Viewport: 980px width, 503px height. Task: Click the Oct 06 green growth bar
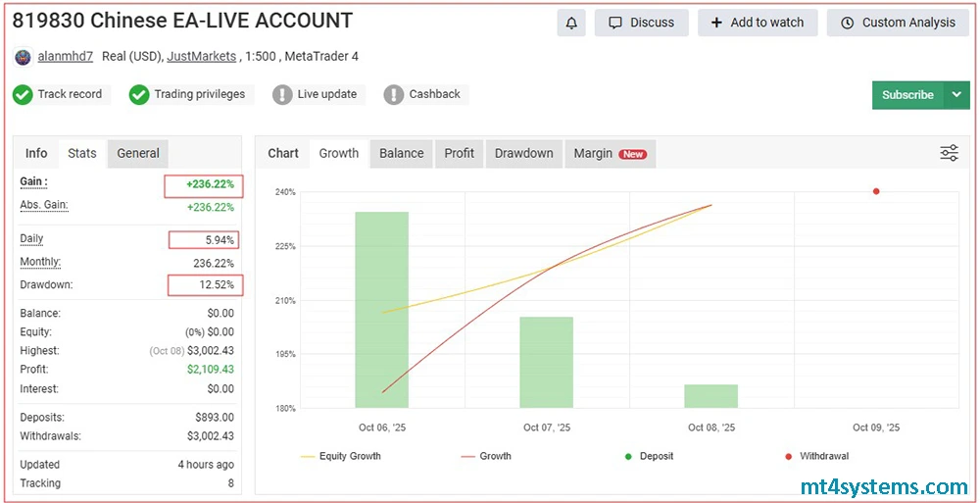pos(381,309)
